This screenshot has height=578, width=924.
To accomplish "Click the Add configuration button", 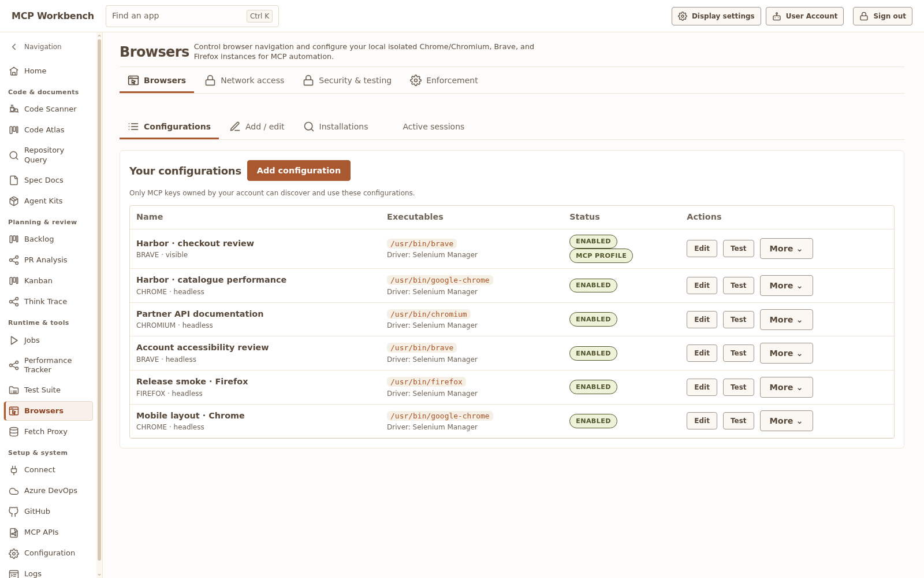I will coord(299,171).
